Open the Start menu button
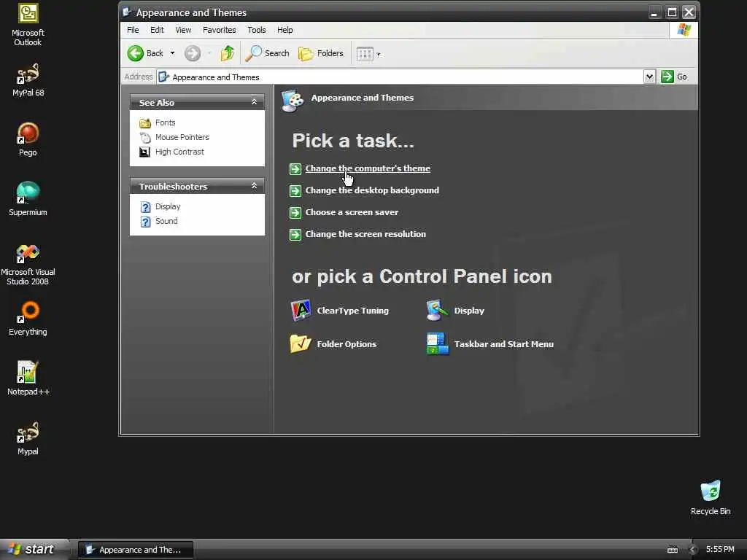This screenshot has height=560, width=747. tap(34, 550)
